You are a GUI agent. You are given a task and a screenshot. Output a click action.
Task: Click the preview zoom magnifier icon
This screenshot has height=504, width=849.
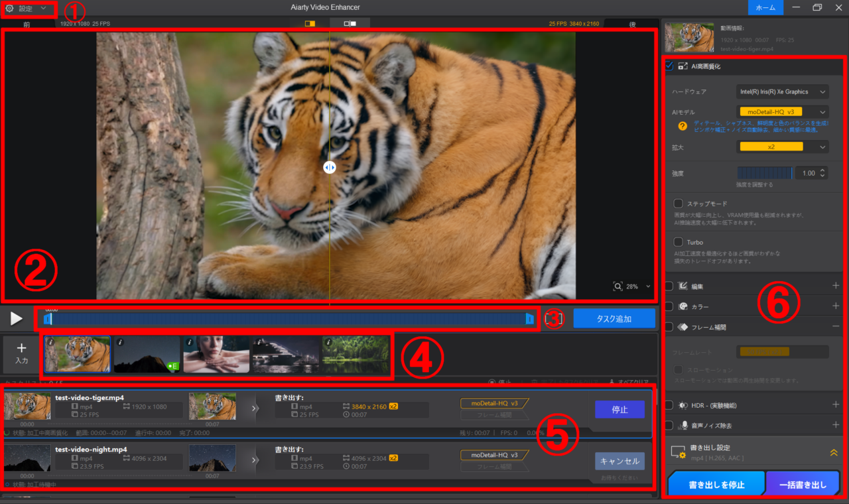618,286
